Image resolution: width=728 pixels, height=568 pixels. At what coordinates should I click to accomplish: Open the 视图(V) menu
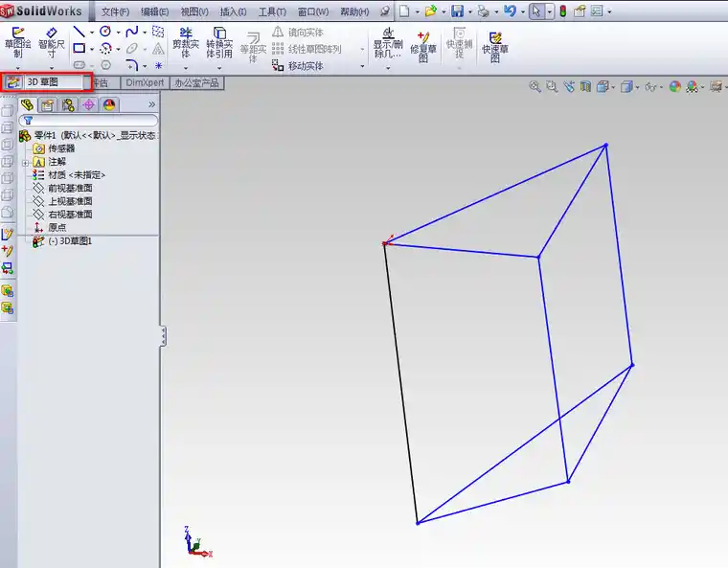click(x=194, y=11)
